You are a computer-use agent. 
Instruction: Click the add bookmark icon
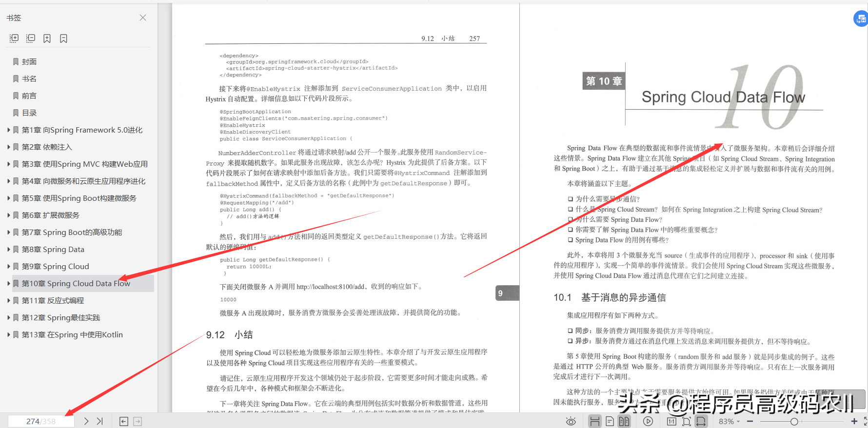click(47, 38)
